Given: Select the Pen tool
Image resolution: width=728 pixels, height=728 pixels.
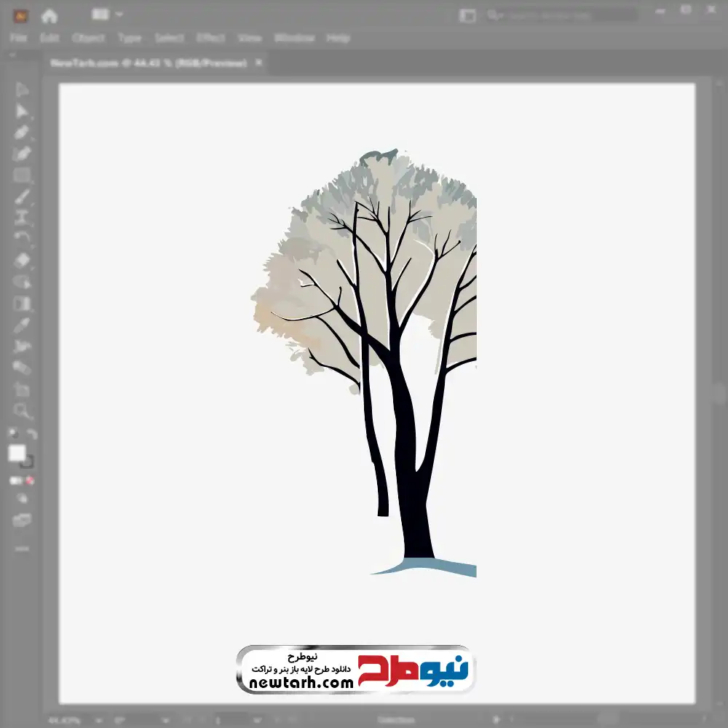Looking at the screenshot, I should click(x=22, y=132).
